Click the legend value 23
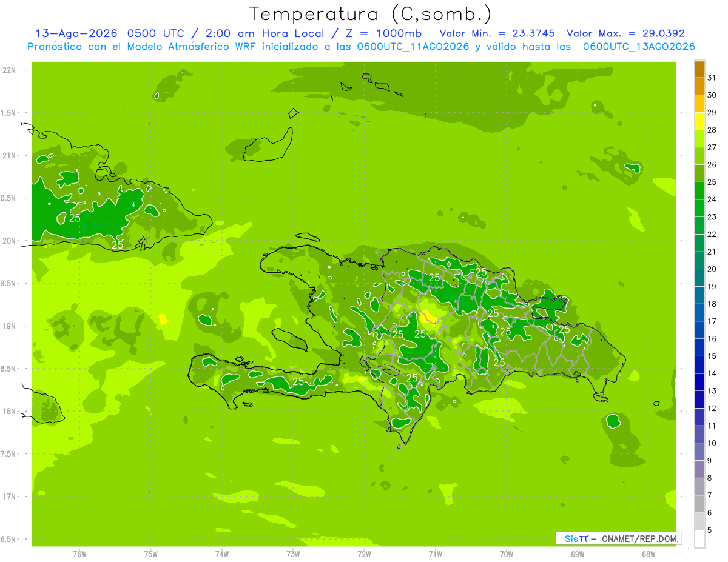Screen dimensions: 728x562 [712, 217]
